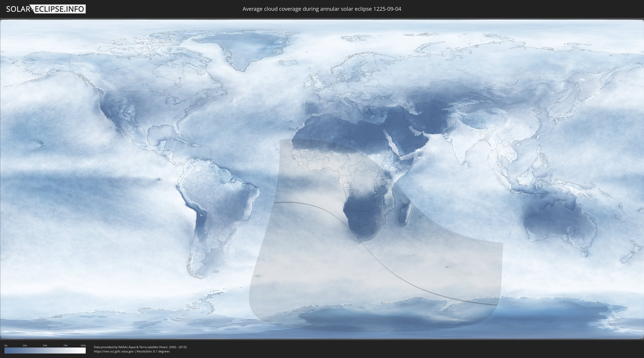
Task: Click the SOLAR-ECLIPSE.INFO logo
Action: (46, 9)
